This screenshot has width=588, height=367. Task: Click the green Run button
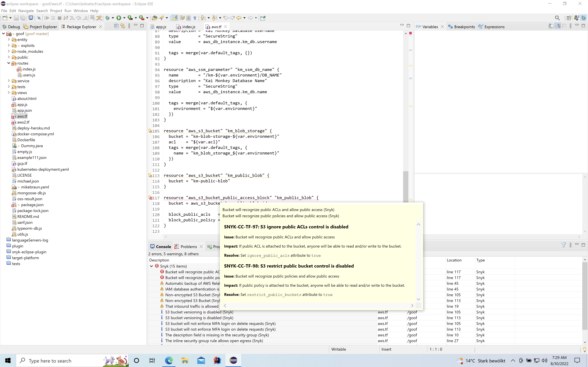119,18
